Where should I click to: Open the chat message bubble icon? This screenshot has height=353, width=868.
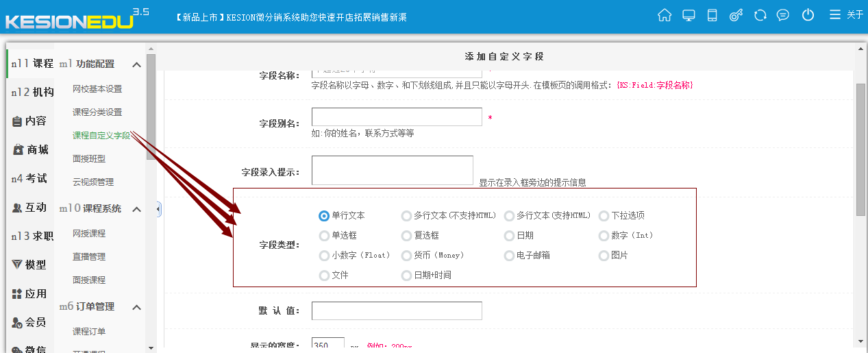(783, 15)
